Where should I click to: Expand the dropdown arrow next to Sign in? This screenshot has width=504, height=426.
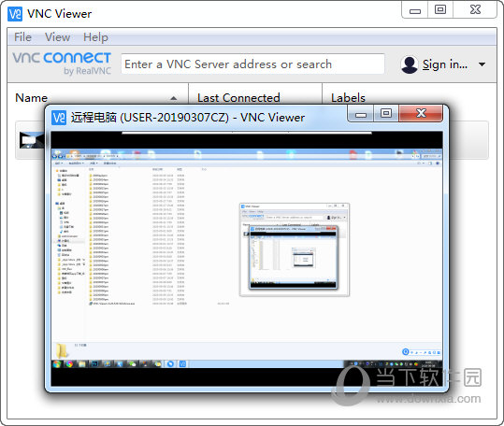pos(482,64)
